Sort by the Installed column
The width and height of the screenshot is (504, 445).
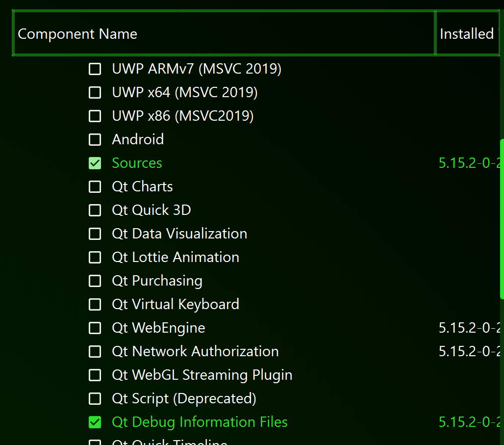(467, 33)
